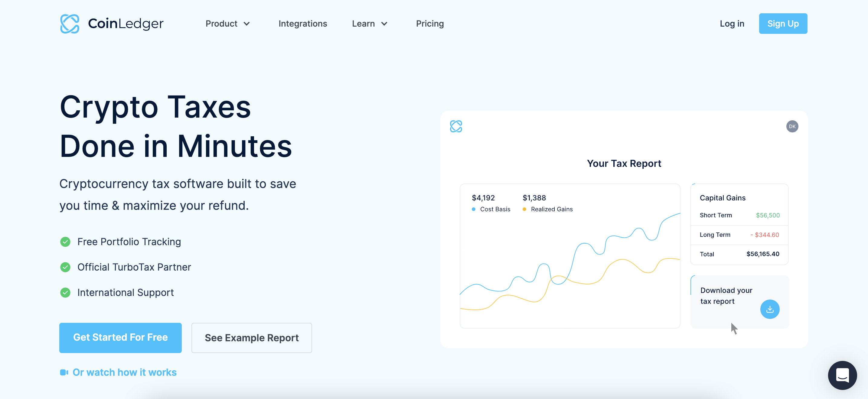This screenshot has height=399, width=868.
Task: Click Get Started For Free button
Action: [120, 338]
